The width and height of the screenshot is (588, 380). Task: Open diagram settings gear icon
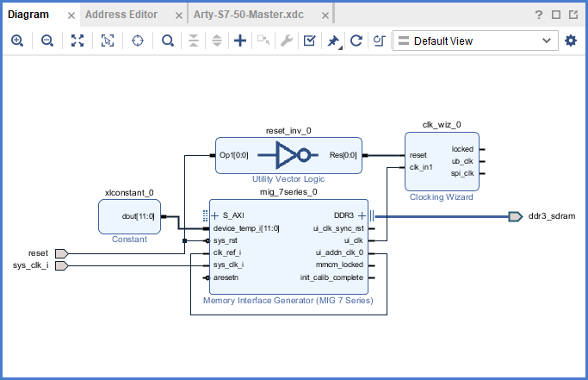click(x=571, y=40)
